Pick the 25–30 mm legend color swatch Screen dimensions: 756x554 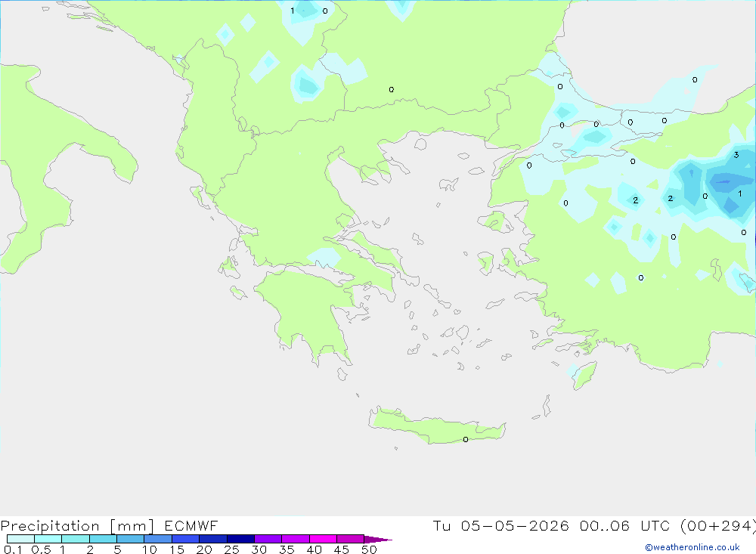click(x=240, y=539)
